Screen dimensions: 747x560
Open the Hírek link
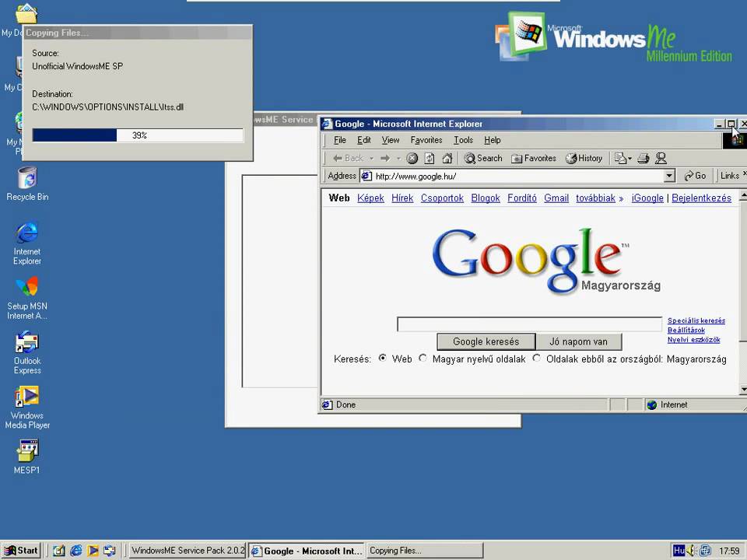[402, 198]
